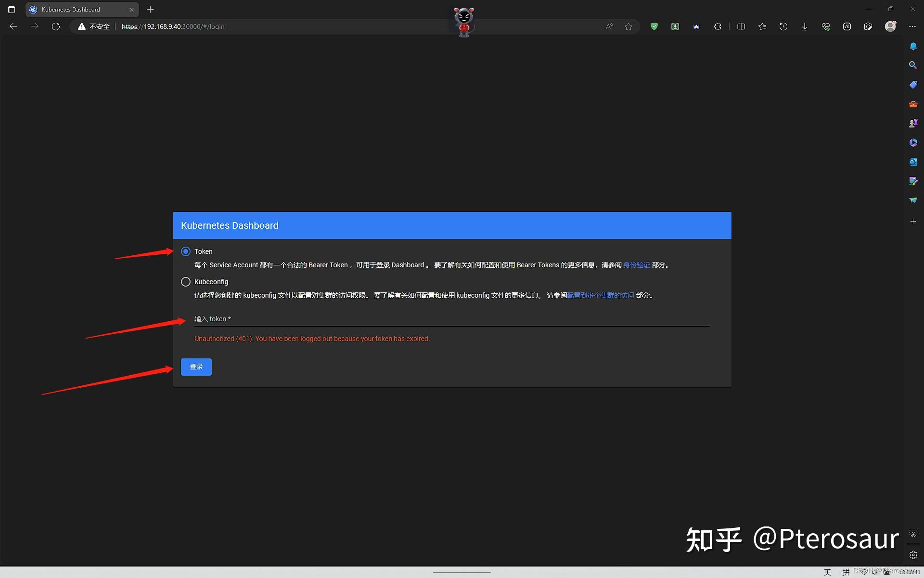Add this page to favorites star

tap(629, 26)
